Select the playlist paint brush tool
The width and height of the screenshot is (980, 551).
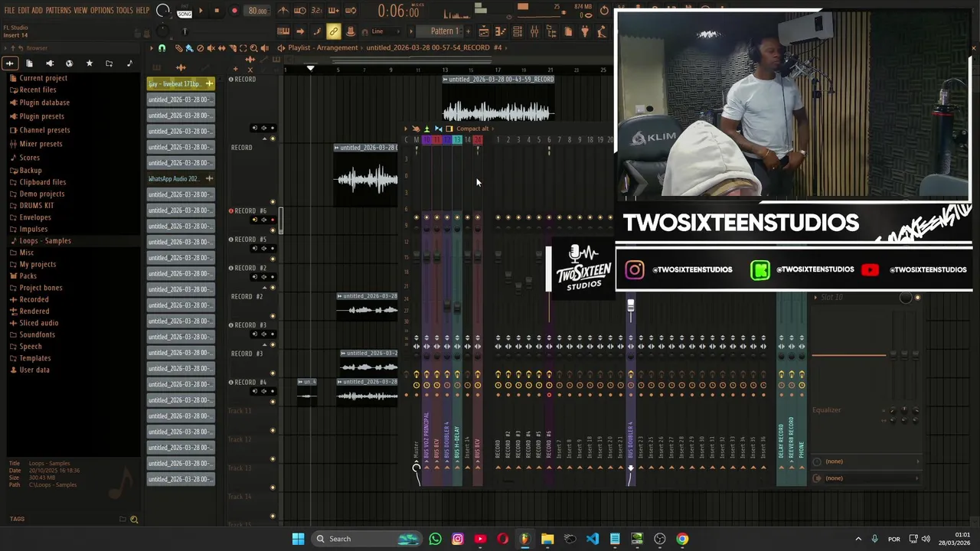pos(189,48)
